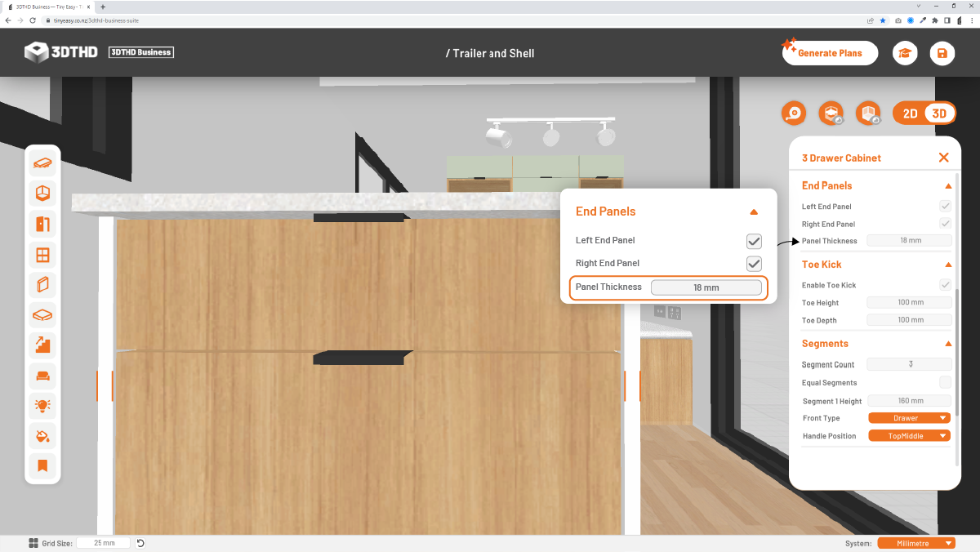Viewport: 980px width, 552px height.
Task: Bookmark this page with the star icon
Action: [x=883, y=20]
